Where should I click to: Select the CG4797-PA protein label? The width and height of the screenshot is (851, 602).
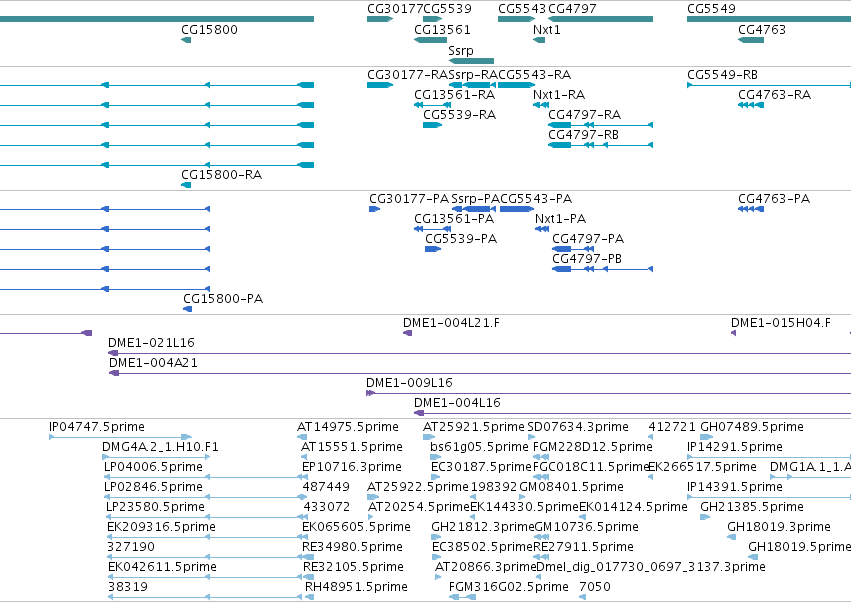588,239
